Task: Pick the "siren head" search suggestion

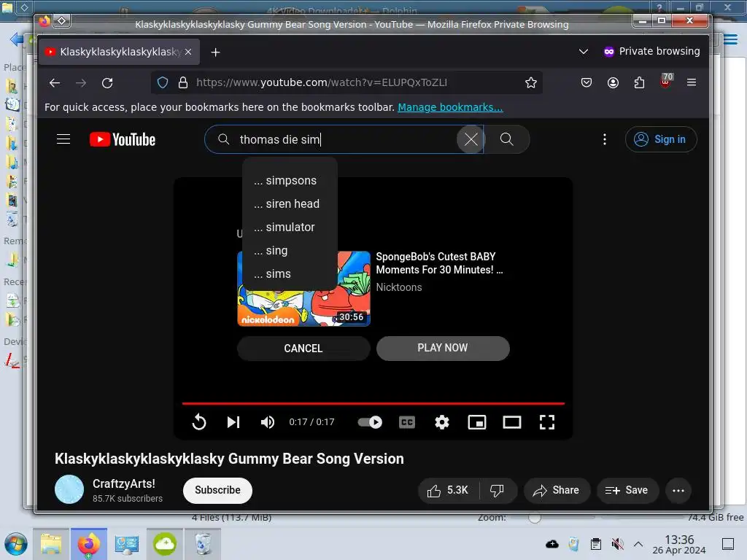Action: click(x=290, y=204)
